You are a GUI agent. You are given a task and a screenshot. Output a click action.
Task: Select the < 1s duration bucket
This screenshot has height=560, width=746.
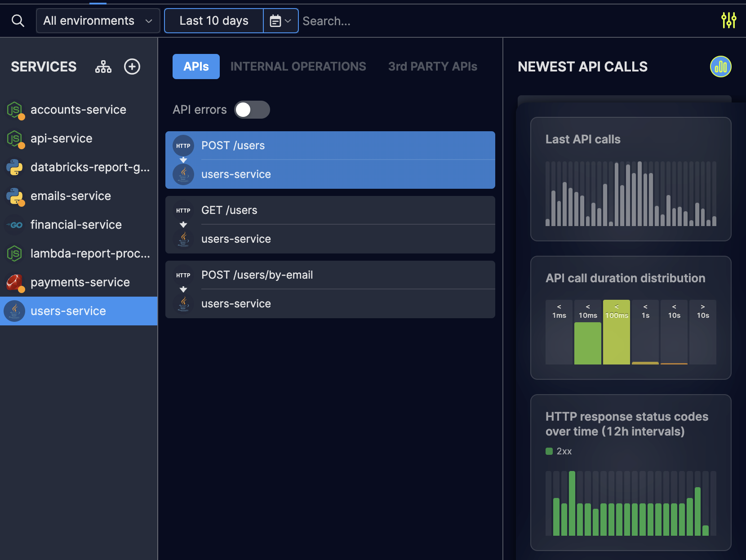(x=645, y=332)
